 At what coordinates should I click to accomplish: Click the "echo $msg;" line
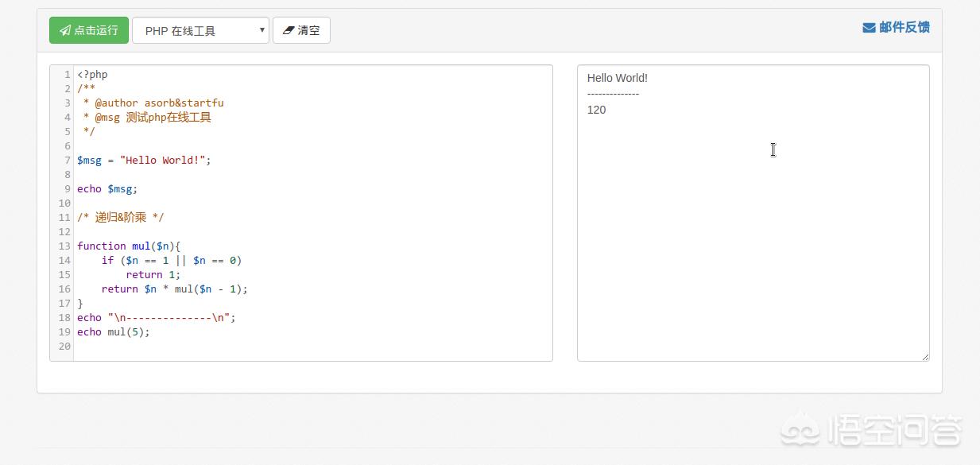[x=107, y=189]
